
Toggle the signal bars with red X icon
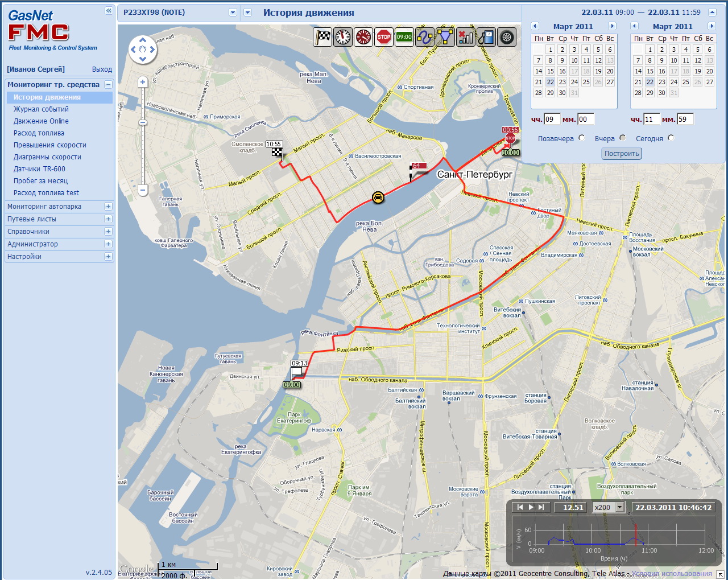click(x=466, y=37)
